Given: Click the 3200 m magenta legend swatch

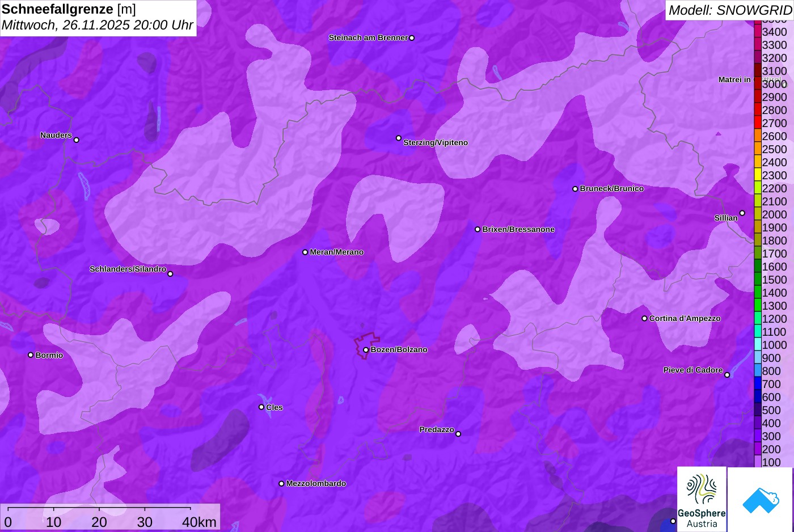Looking at the screenshot, I should (758, 58).
